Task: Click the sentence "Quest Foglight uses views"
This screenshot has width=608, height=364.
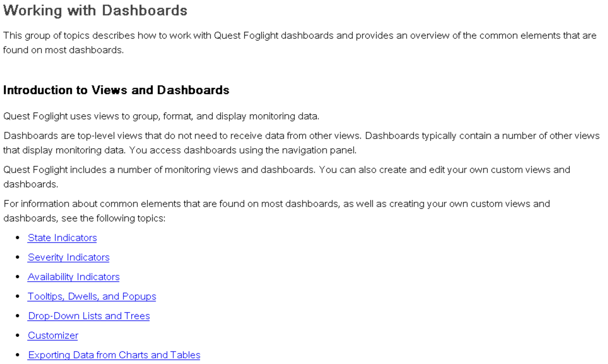Action: (161, 116)
